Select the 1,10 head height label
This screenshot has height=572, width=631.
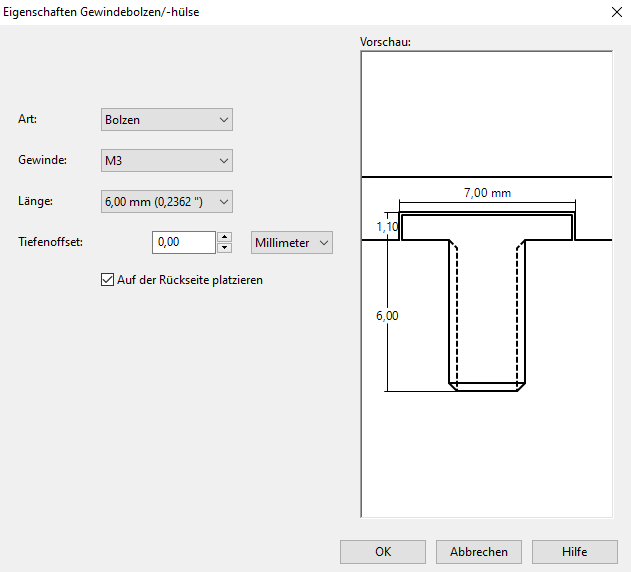pos(387,228)
